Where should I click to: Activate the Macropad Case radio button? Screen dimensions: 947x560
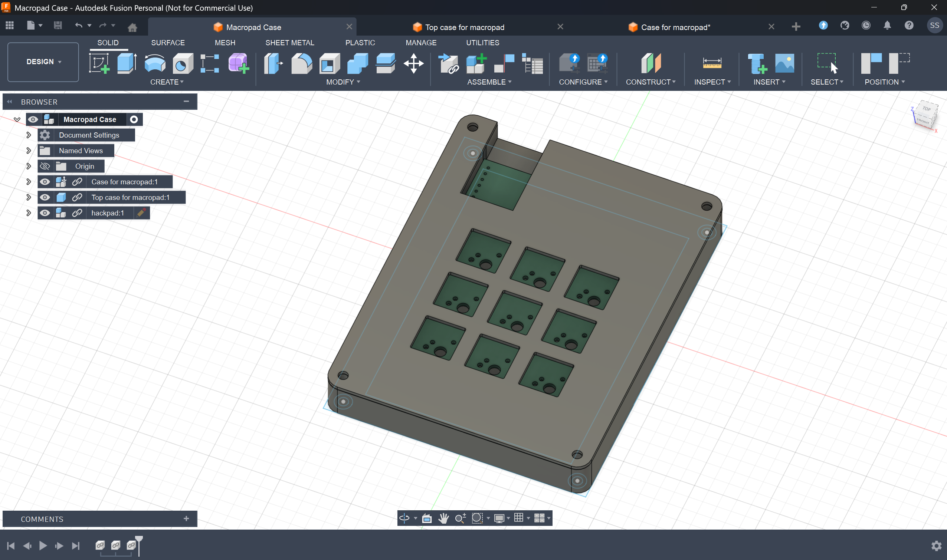click(134, 119)
